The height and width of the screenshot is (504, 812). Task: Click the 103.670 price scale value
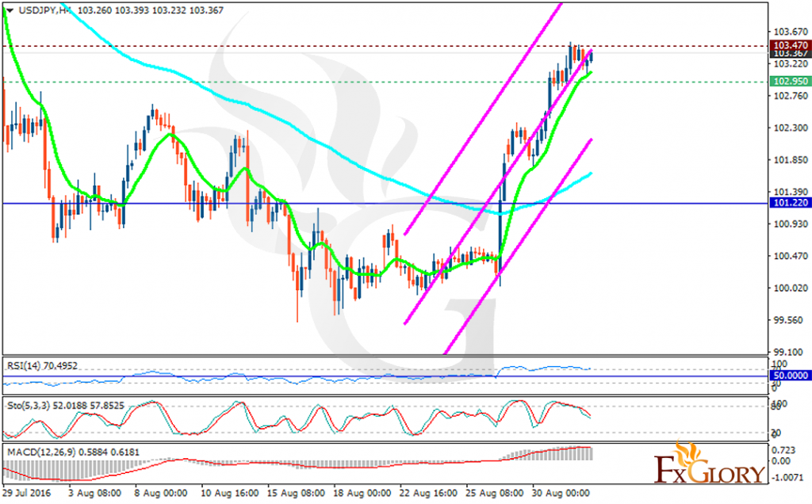point(791,32)
